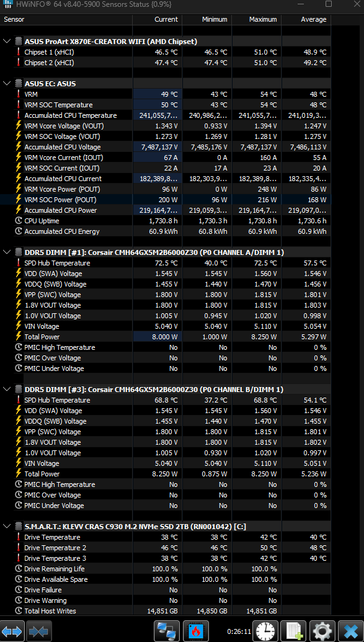Select Accumulated CPU Energy row

tap(166, 231)
